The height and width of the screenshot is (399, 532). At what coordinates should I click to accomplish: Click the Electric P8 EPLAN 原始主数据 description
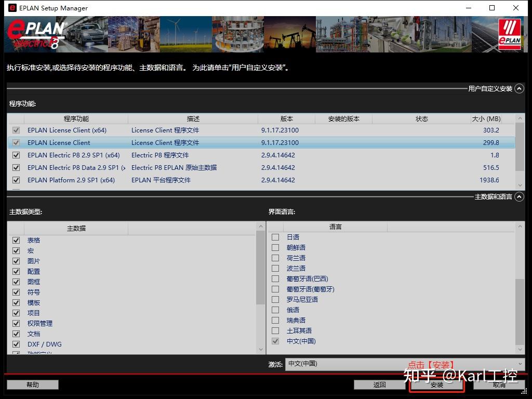pos(174,168)
